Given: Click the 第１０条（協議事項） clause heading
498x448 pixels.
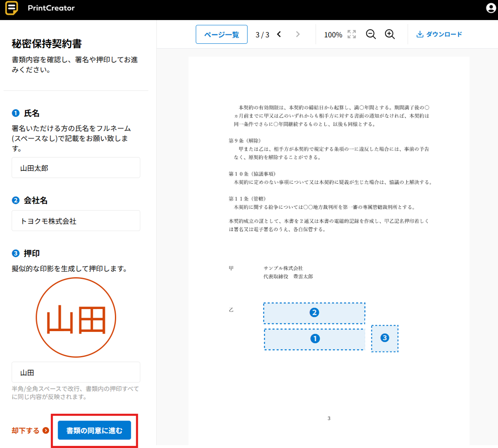Looking at the screenshot, I should pos(252,174).
